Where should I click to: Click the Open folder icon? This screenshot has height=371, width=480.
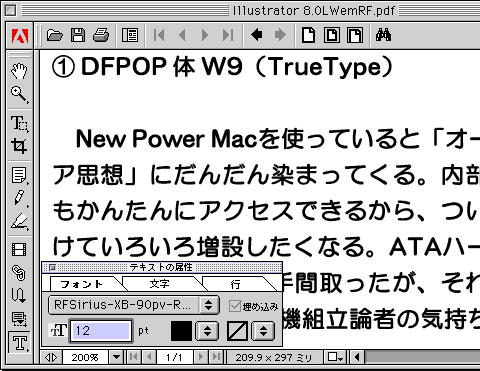click(54, 35)
